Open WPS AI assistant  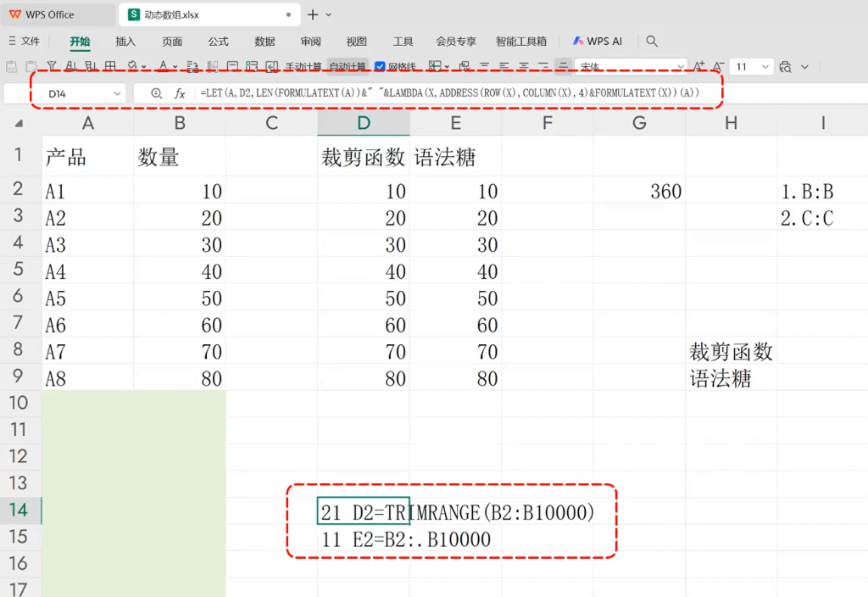[598, 41]
